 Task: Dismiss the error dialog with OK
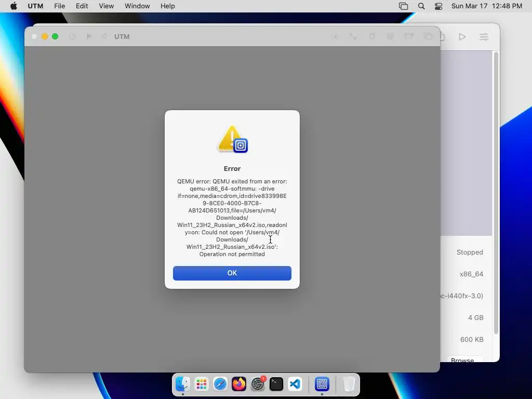[232, 273]
